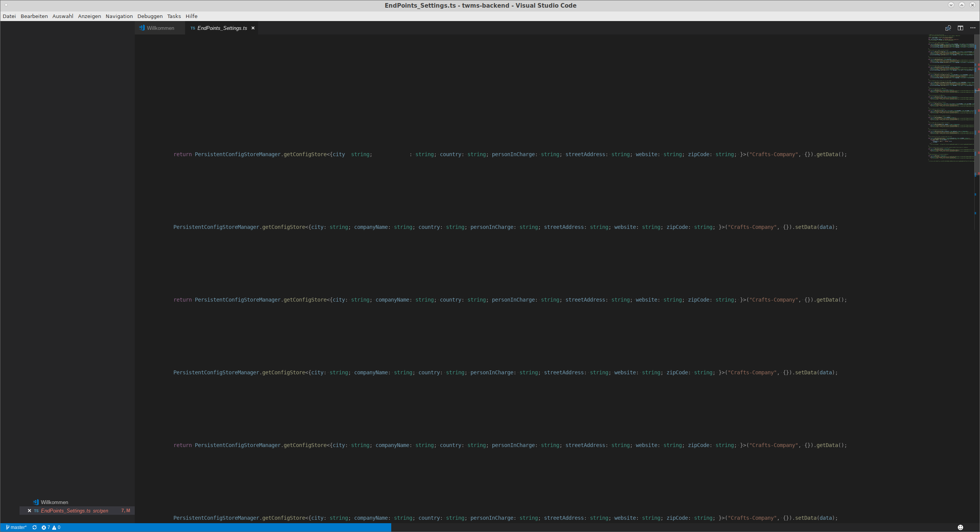Close EndPoints_Settings.ts in open editors list
The image size is (980, 532).
[x=29, y=511]
